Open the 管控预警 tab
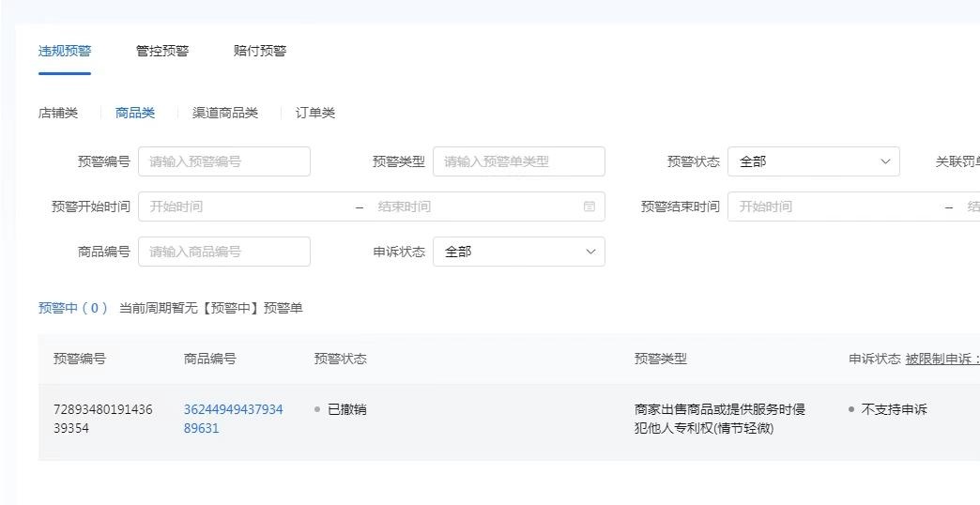 click(x=162, y=52)
